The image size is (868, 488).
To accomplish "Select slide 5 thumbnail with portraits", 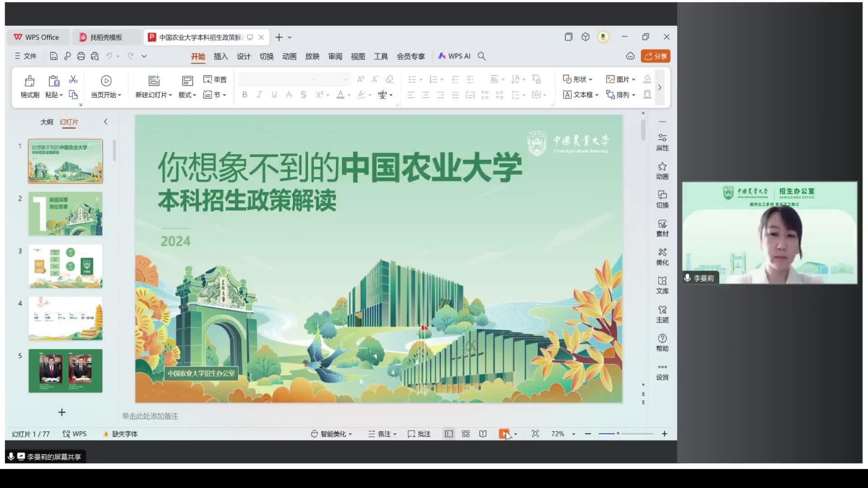I will pos(66,371).
